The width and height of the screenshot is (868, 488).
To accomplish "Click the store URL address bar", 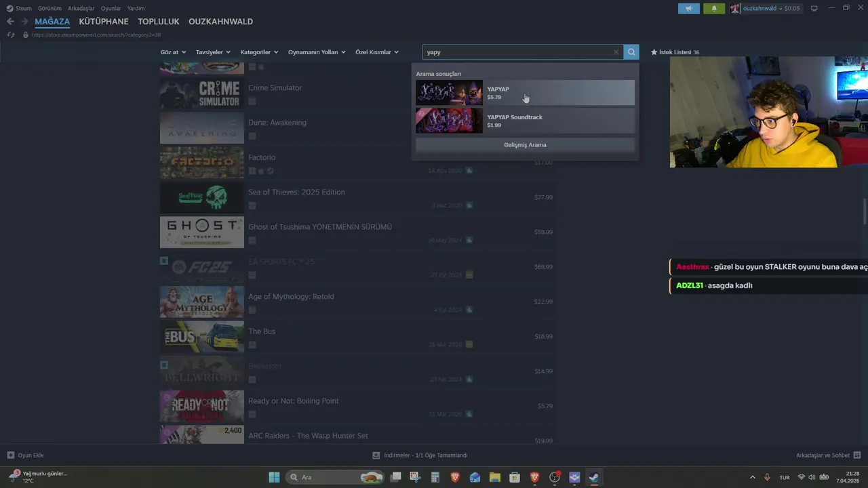I will click(x=96, y=35).
